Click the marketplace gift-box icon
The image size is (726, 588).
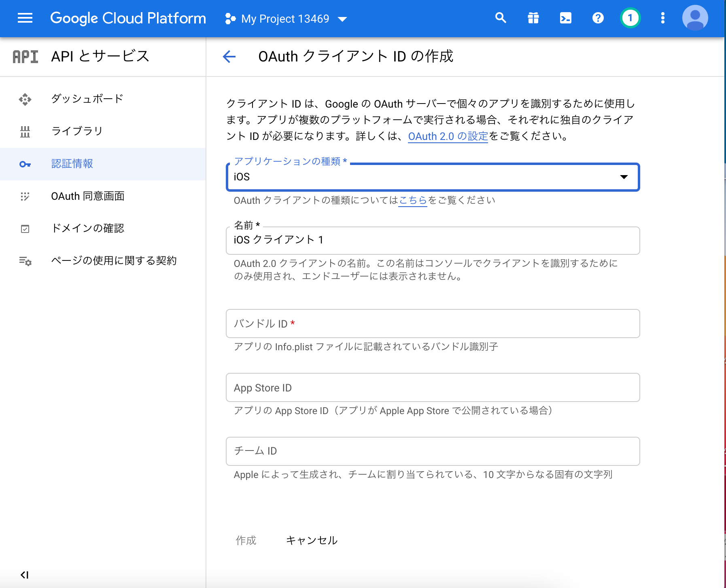tap(534, 18)
